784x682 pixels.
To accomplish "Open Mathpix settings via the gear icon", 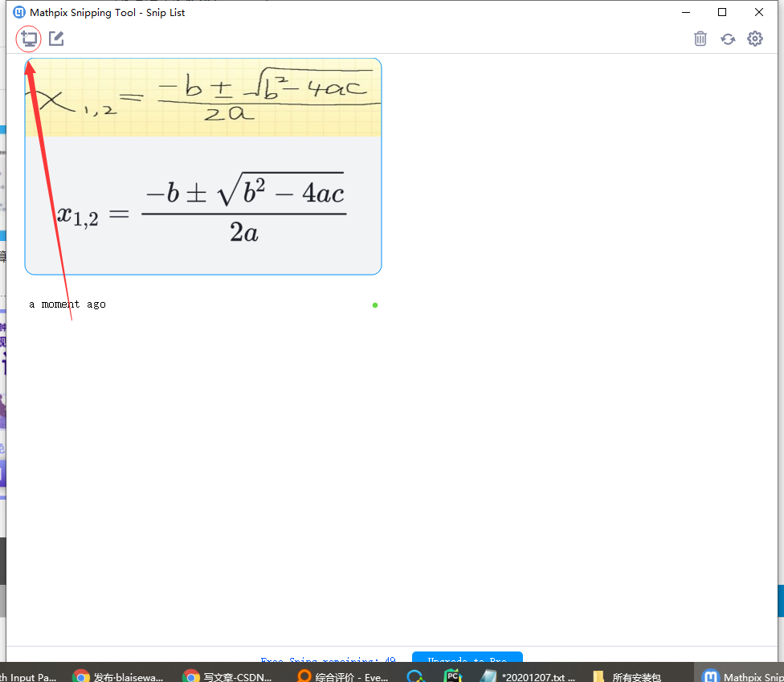I will coord(754,38).
